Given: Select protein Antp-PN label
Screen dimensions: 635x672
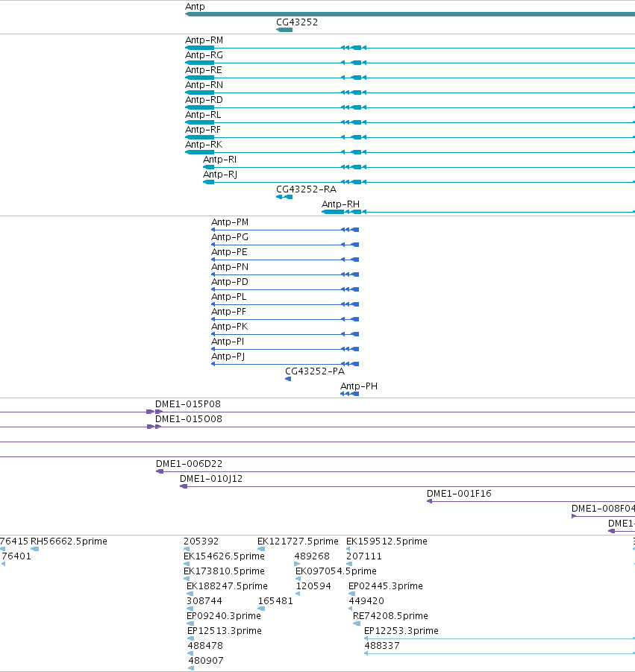Looking at the screenshot, I should tap(229, 266).
